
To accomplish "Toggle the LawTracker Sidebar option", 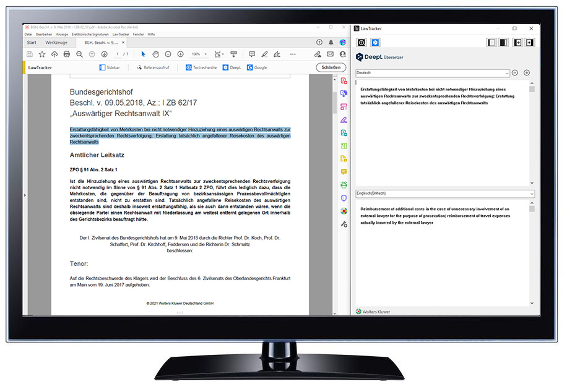I will 110,67.
